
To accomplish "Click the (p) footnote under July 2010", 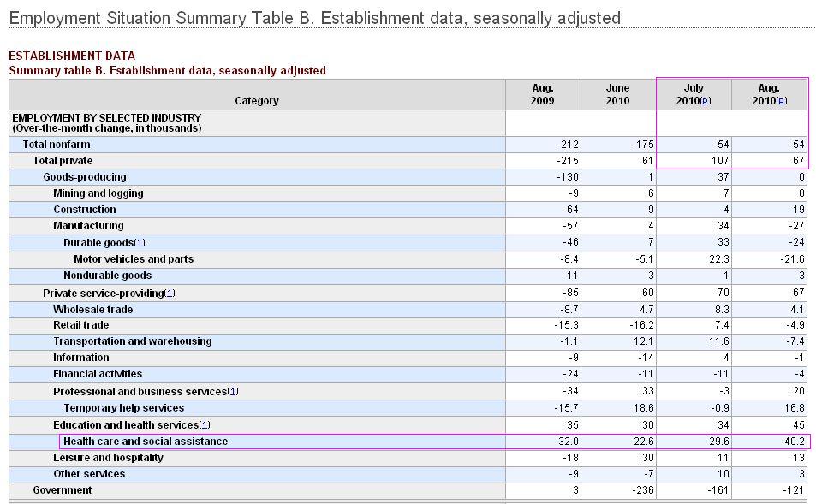I will click(x=706, y=101).
